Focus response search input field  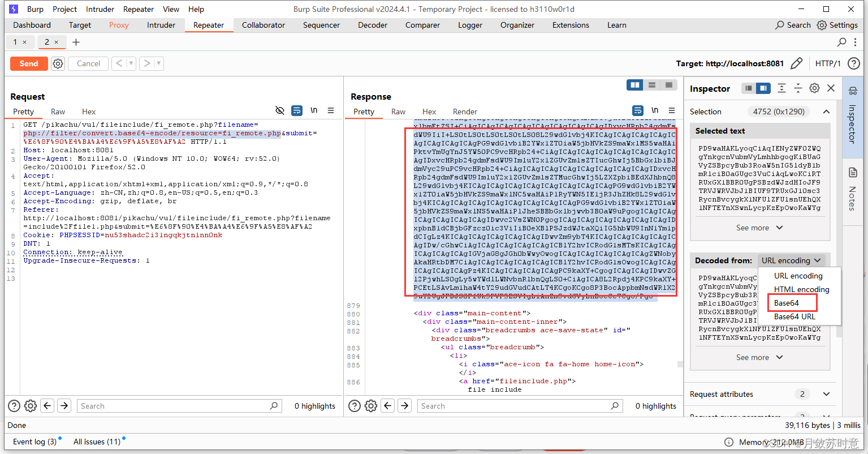point(520,406)
